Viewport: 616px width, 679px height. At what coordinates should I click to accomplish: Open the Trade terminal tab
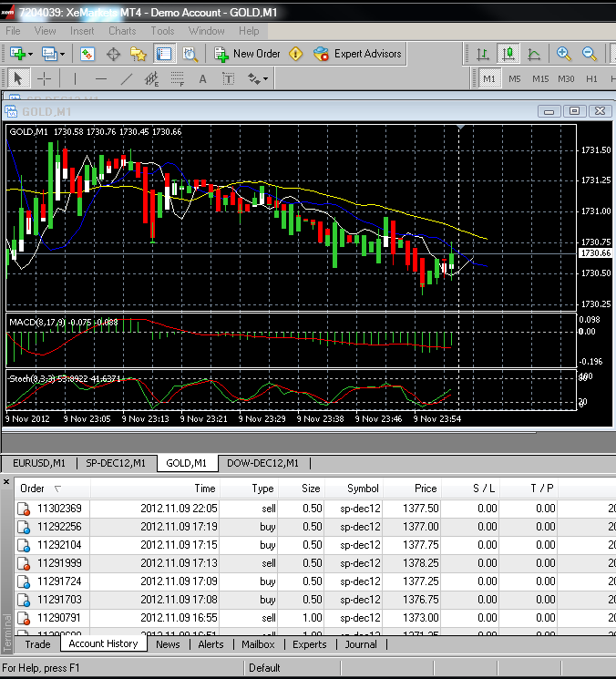37,644
